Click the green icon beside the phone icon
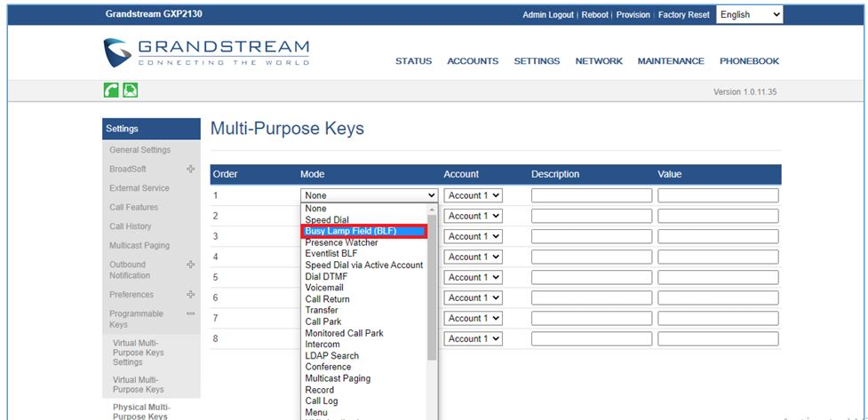Image resolution: width=868 pixels, height=420 pixels. coord(130,90)
